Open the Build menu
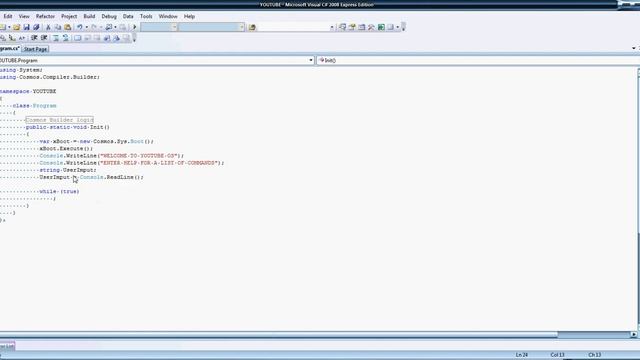Image resolution: width=640 pixels, height=360 pixels. pos(89,16)
